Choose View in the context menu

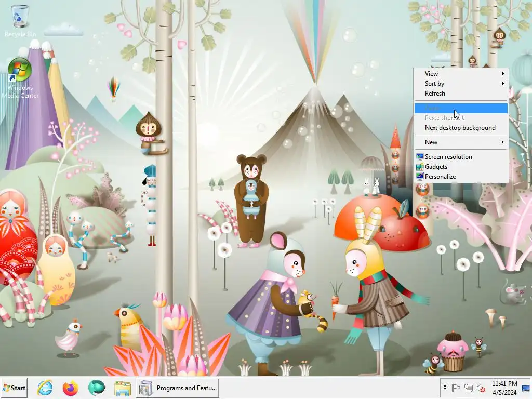click(461, 74)
